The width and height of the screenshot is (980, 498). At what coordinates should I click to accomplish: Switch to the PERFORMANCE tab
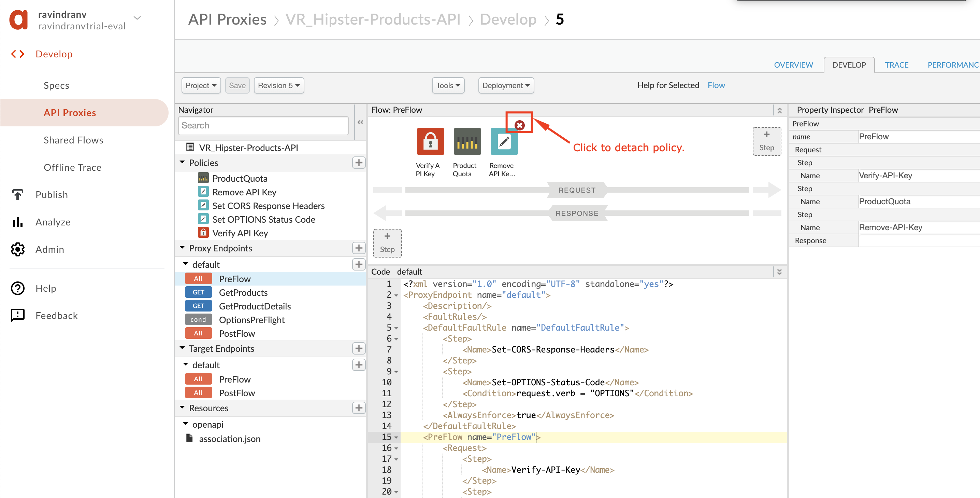pyautogui.click(x=953, y=65)
